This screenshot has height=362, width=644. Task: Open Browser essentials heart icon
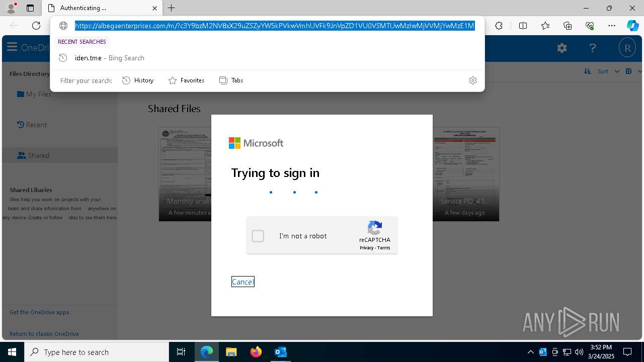point(590,26)
